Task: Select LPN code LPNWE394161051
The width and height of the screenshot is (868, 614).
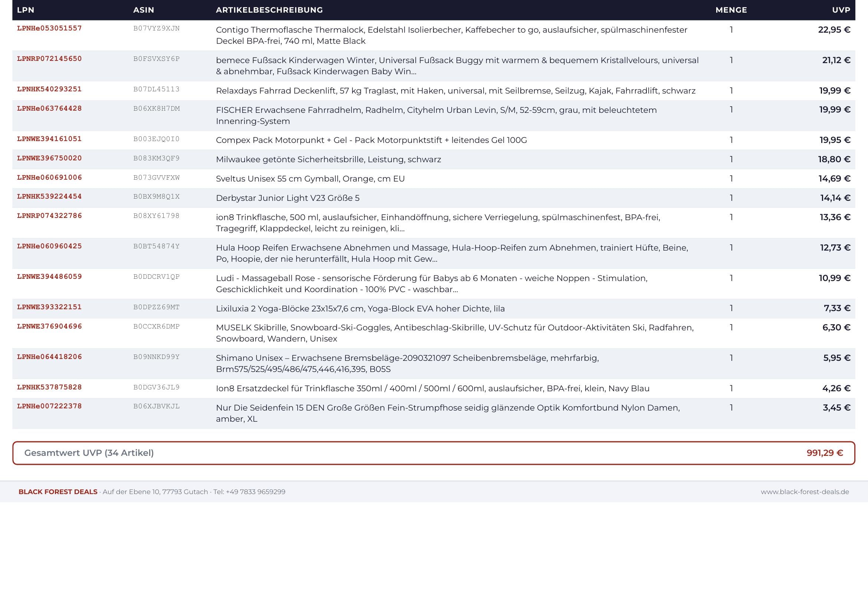Action: point(49,139)
